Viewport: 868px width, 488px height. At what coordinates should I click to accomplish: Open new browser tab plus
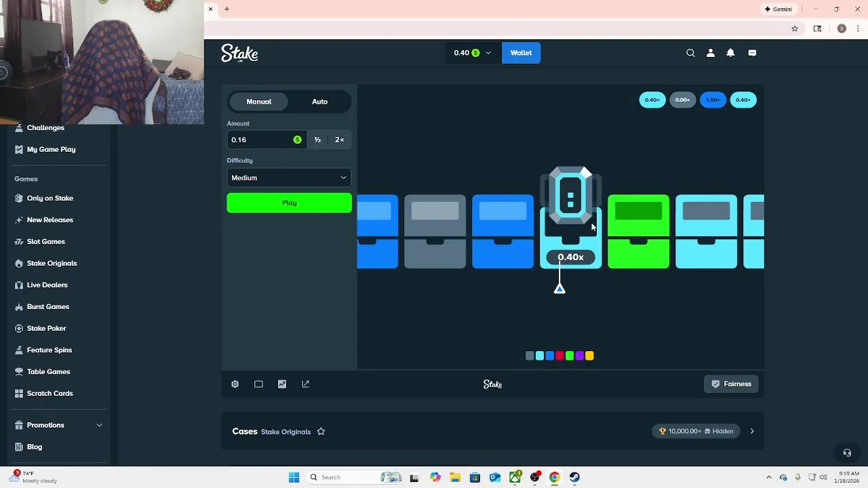pos(227,9)
